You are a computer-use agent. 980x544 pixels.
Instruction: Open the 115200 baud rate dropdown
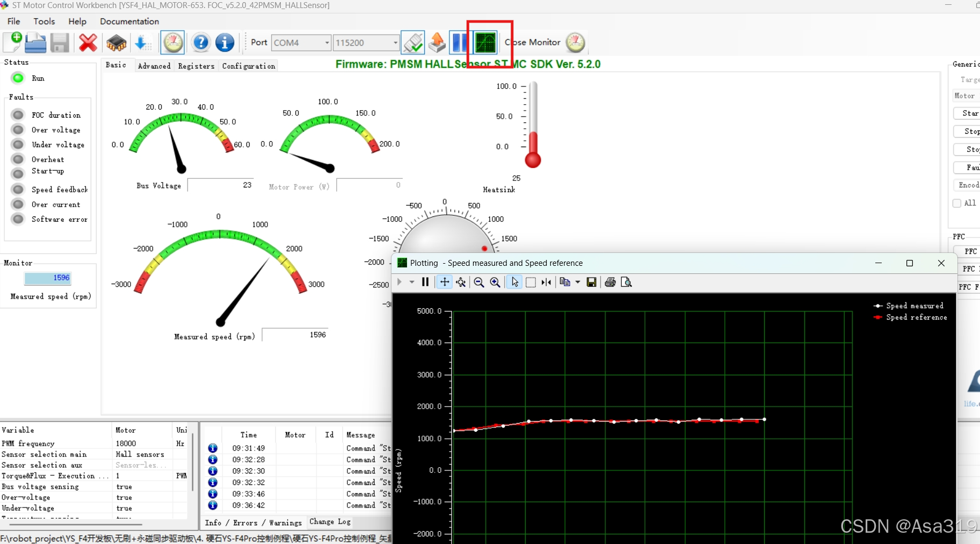coord(395,43)
